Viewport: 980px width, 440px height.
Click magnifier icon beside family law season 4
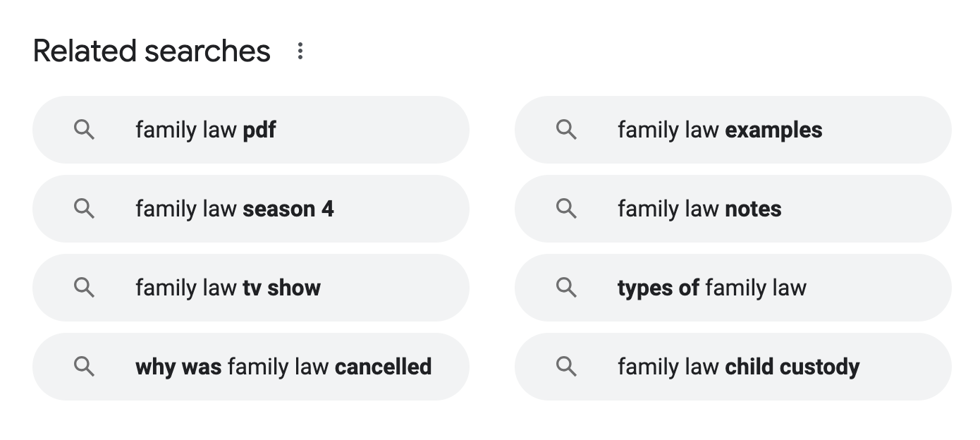coord(84,209)
